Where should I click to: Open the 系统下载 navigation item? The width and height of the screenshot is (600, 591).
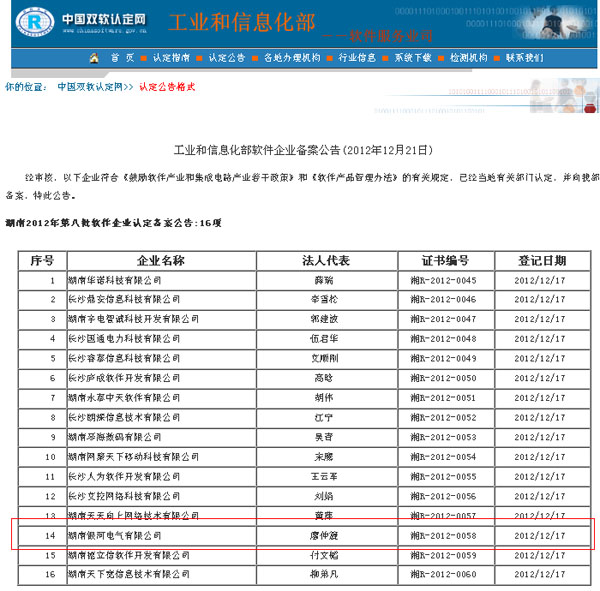click(412, 58)
